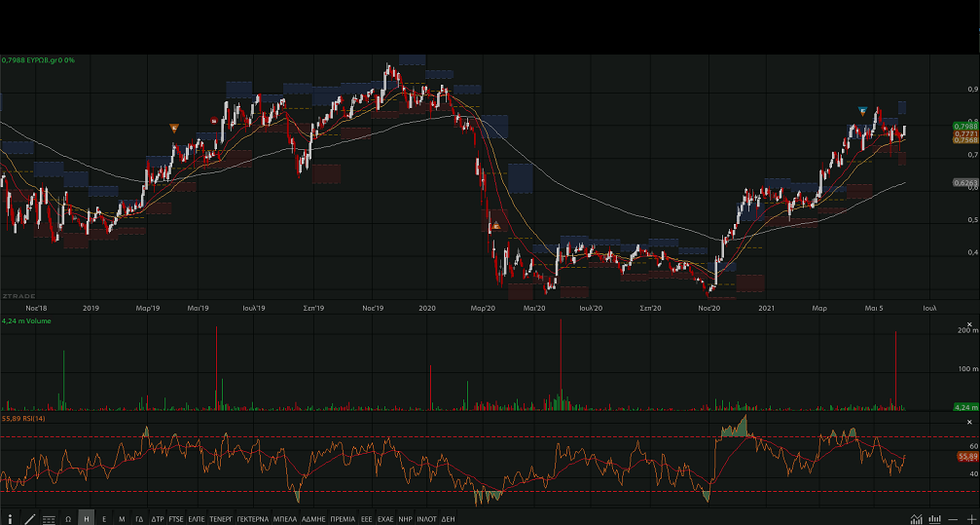Toggle the Ω timeframe button
Screen dimensions: 980x525
pos(68,519)
